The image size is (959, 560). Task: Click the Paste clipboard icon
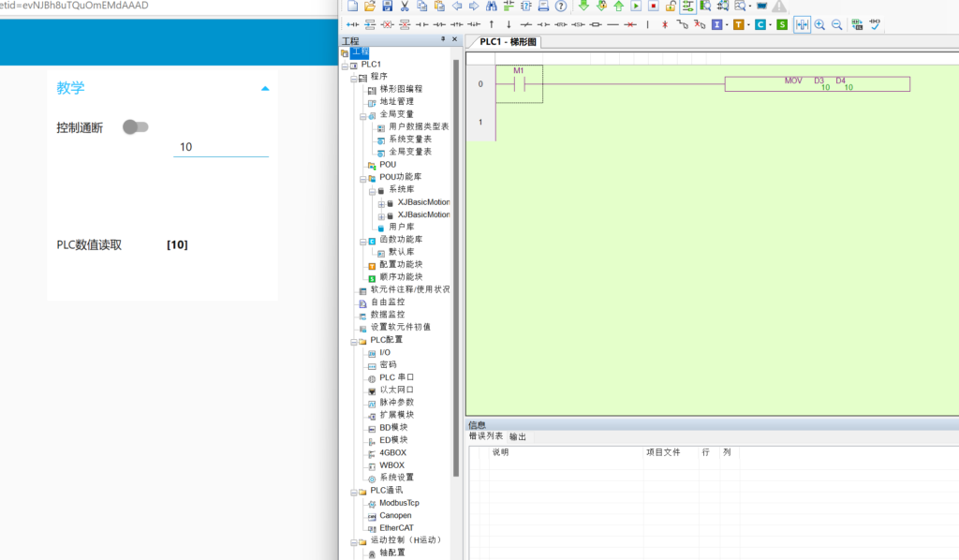pyautogui.click(x=439, y=6)
